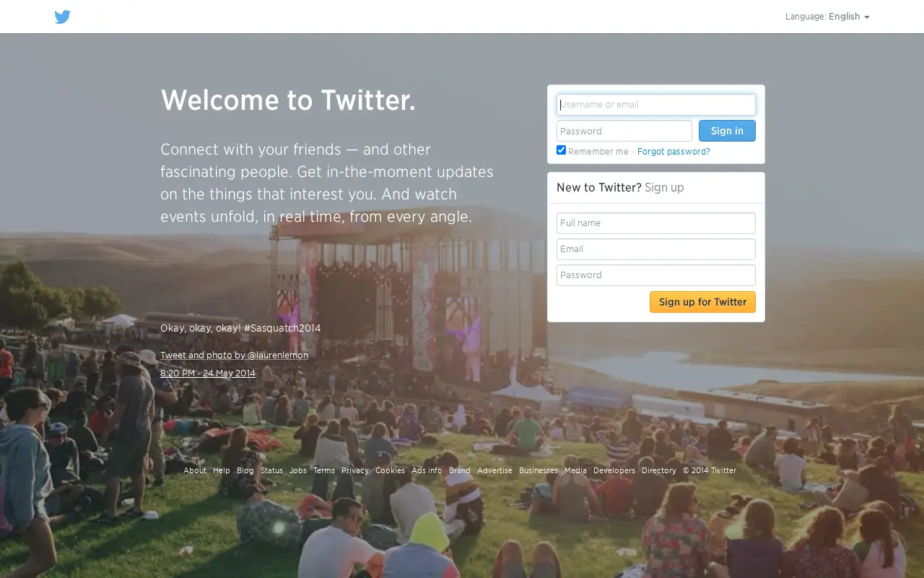Screen dimensions: 924x578
Task: Open the 8:20 PM - 24 May 2014 link
Action: [x=208, y=374]
